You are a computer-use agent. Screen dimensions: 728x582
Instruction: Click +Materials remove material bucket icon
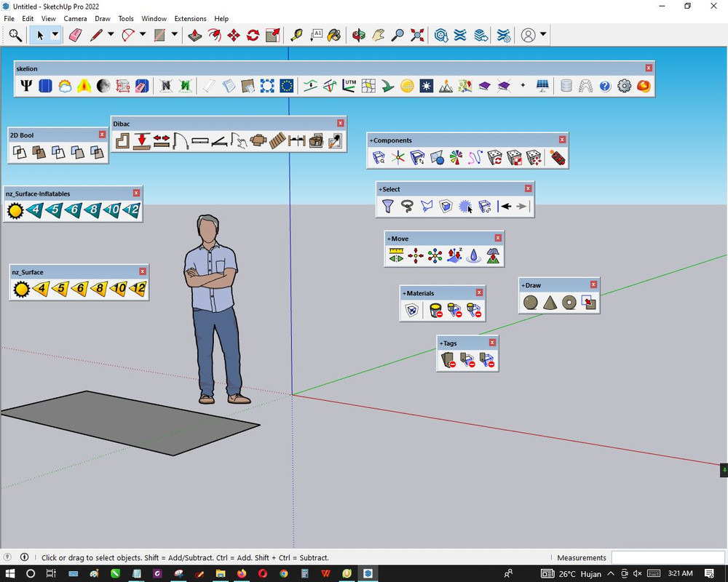pyautogui.click(x=435, y=310)
